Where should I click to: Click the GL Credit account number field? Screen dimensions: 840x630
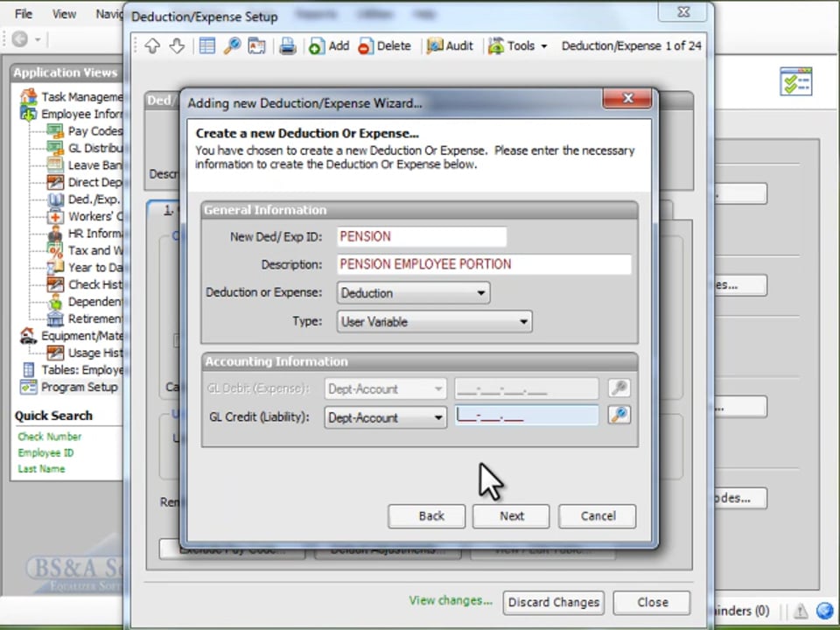point(527,416)
